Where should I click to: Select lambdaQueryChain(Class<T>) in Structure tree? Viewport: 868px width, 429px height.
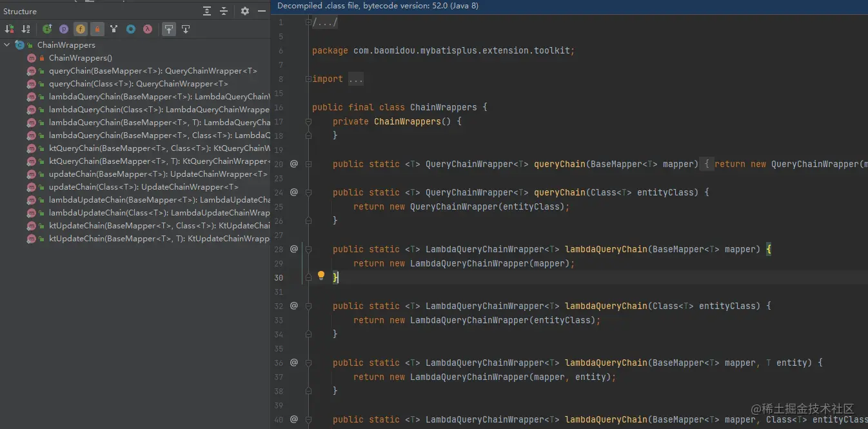click(135, 110)
